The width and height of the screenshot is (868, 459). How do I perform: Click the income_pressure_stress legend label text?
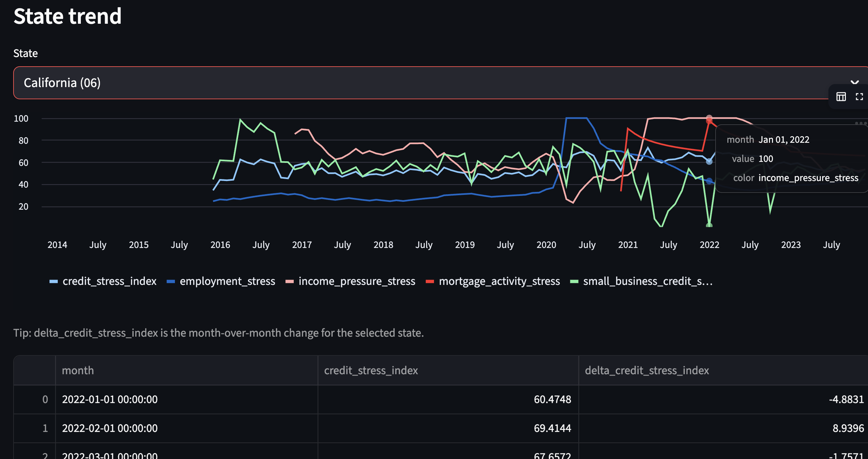coord(356,281)
